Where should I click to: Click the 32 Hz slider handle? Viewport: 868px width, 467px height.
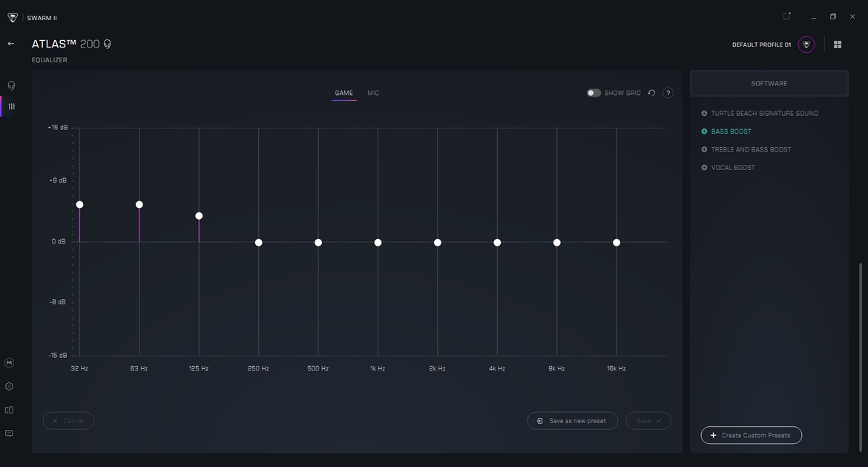(x=79, y=205)
